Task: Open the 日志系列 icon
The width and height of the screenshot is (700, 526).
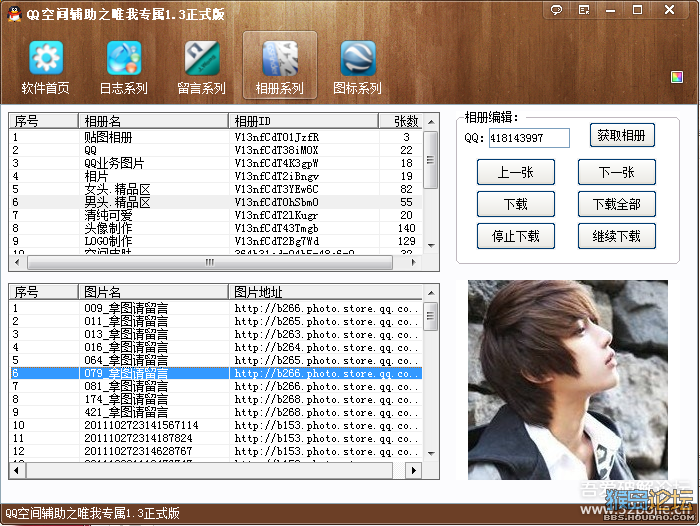Action: (124, 58)
